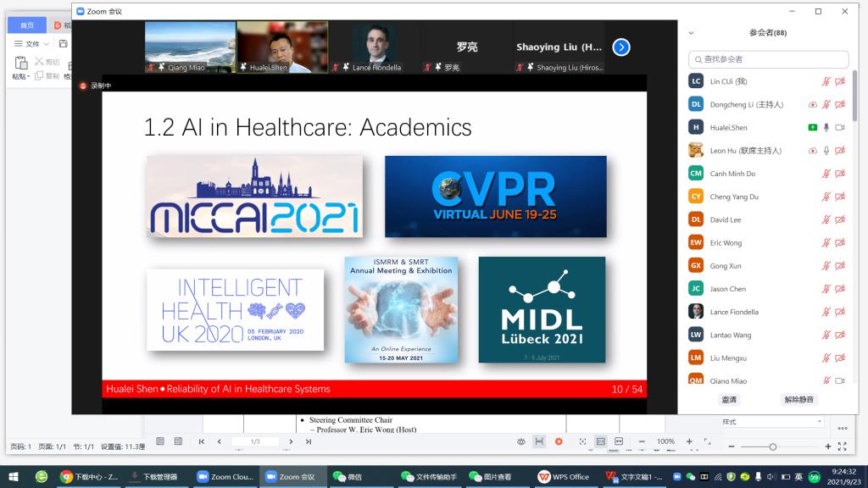Toggle Leon Hu's microphone icon
Viewport: 868px width, 488px height.
tap(826, 151)
